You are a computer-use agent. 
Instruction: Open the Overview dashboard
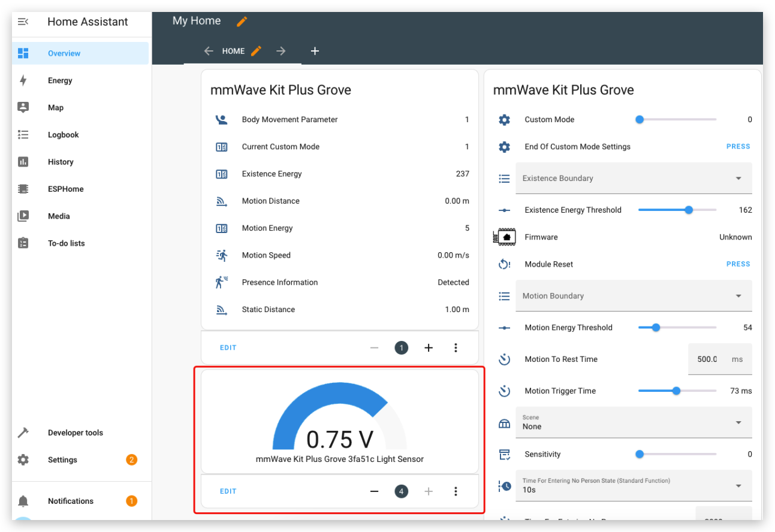[x=80, y=53]
